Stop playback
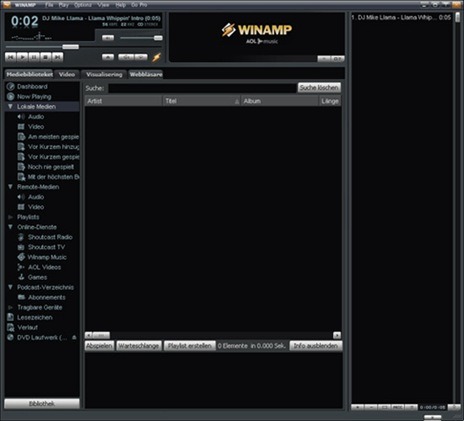The width and height of the screenshot is (464, 421). [x=46, y=57]
